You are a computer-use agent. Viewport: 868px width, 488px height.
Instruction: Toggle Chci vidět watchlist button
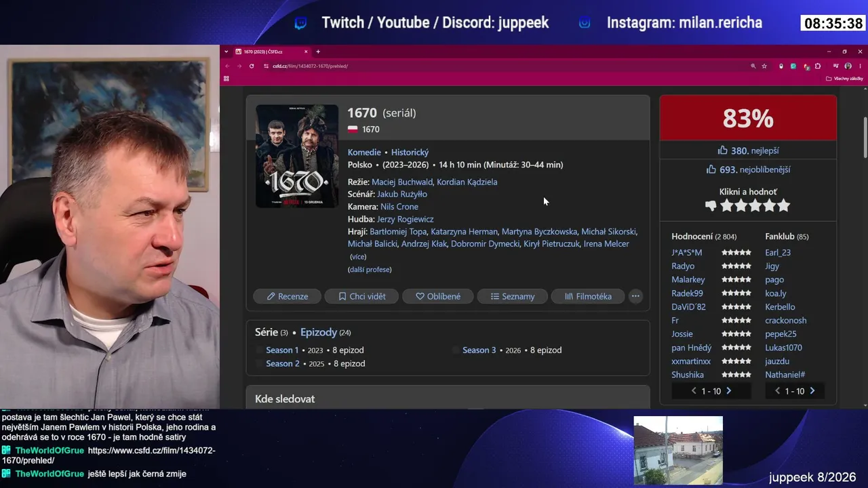click(361, 296)
